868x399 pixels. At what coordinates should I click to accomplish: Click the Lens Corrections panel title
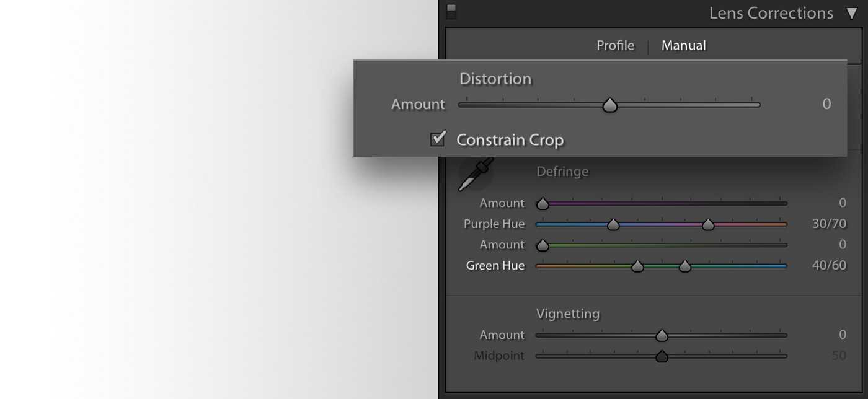pos(771,13)
